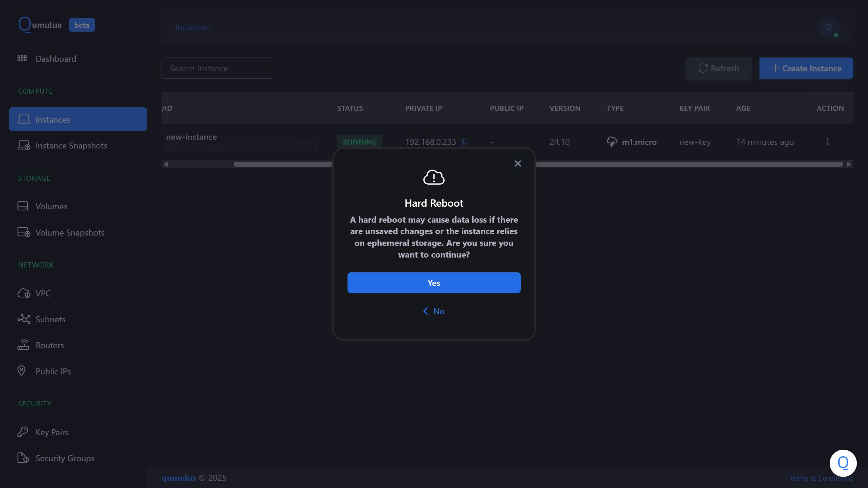Focus the Search Instance field

[x=218, y=68]
